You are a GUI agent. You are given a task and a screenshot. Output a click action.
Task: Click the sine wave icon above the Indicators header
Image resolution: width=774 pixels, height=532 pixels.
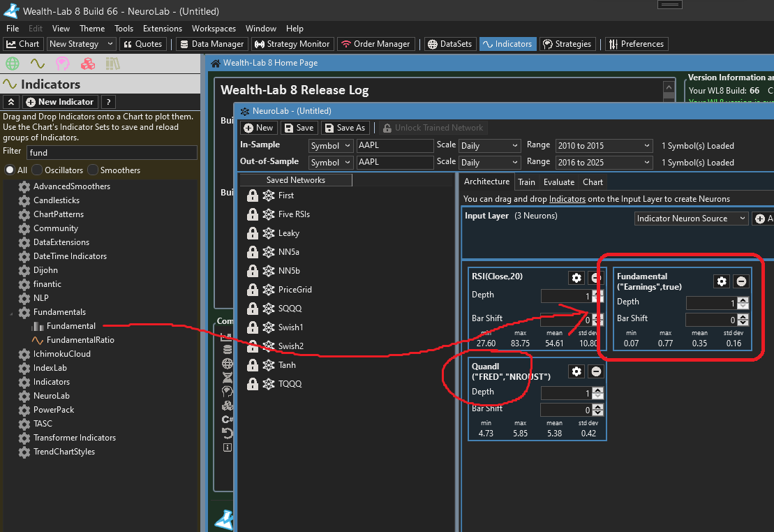coord(38,64)
